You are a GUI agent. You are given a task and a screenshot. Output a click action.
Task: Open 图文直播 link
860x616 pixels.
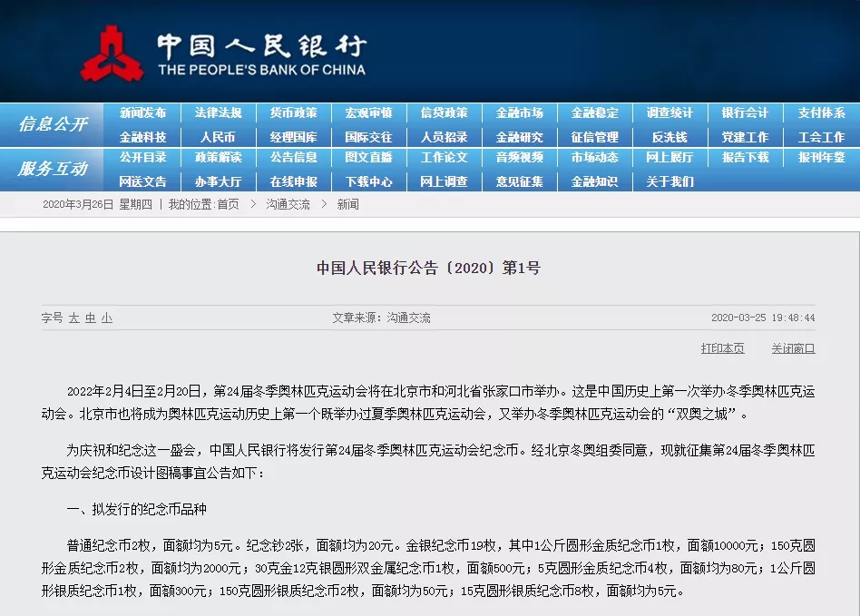tap(368, 158)
